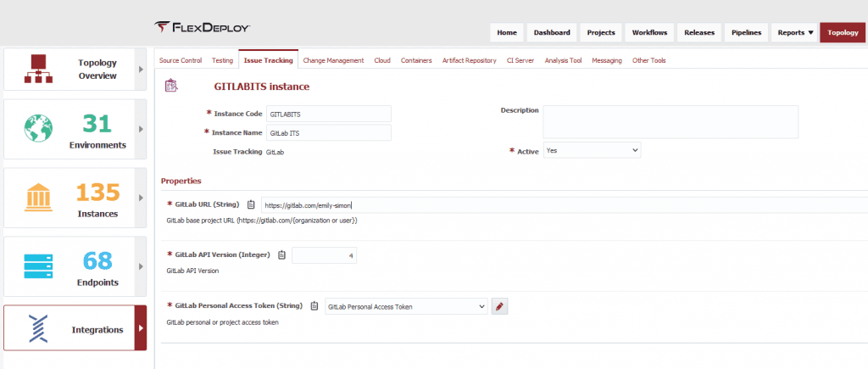Click the Environments globe icon
Image resolution: width=868 pixels, height=369 pixels.
[38, 129]
